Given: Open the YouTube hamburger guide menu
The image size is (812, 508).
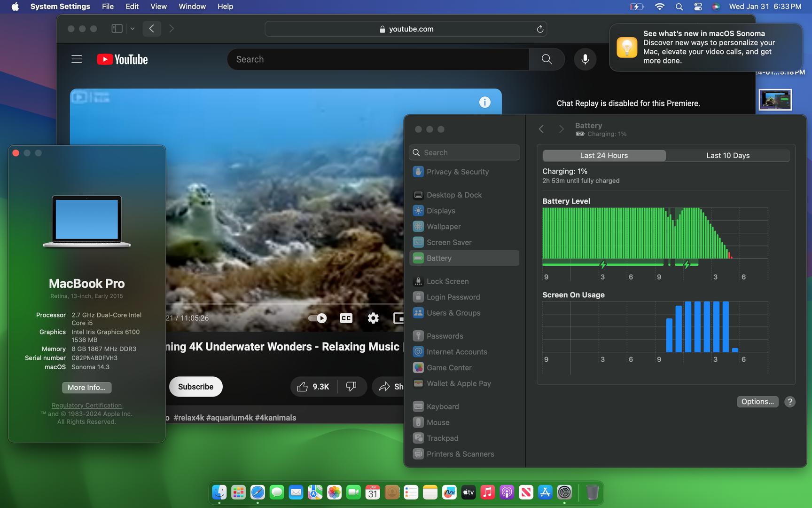Looking at the screenshot, I should pos(77,59).
